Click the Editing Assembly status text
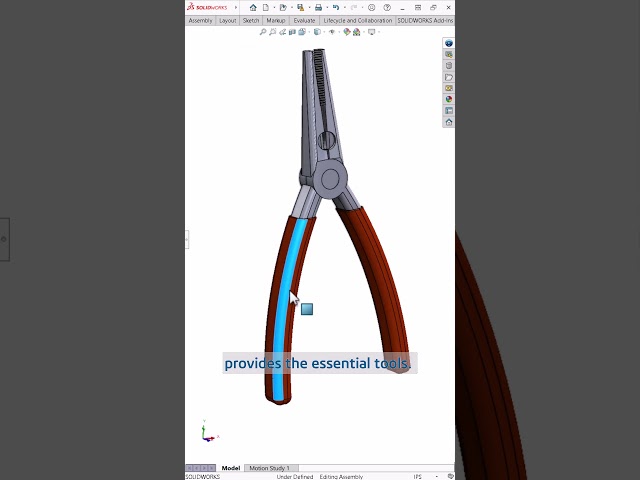640x480 pixels. pyautogui.click(x=341, y=477)
